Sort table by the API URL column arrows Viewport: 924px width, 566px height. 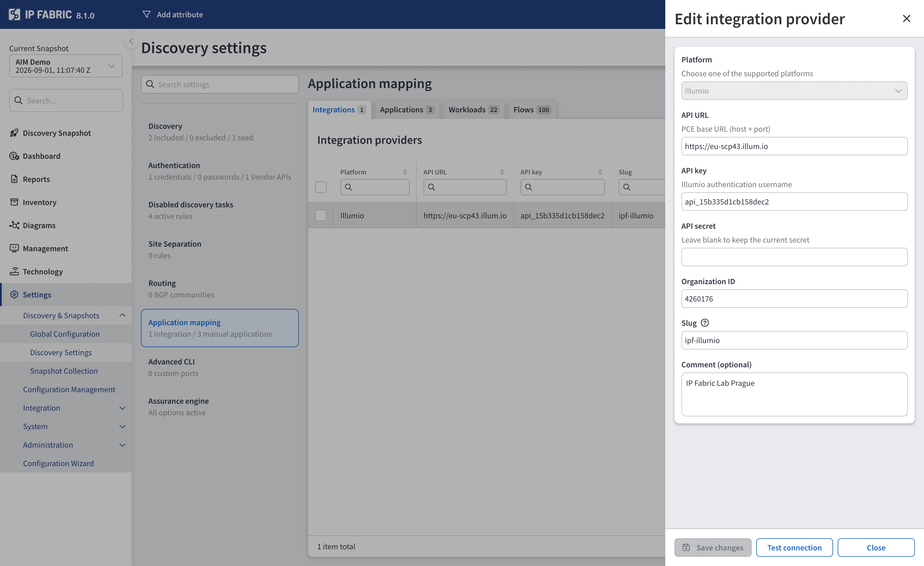(502, 172)
